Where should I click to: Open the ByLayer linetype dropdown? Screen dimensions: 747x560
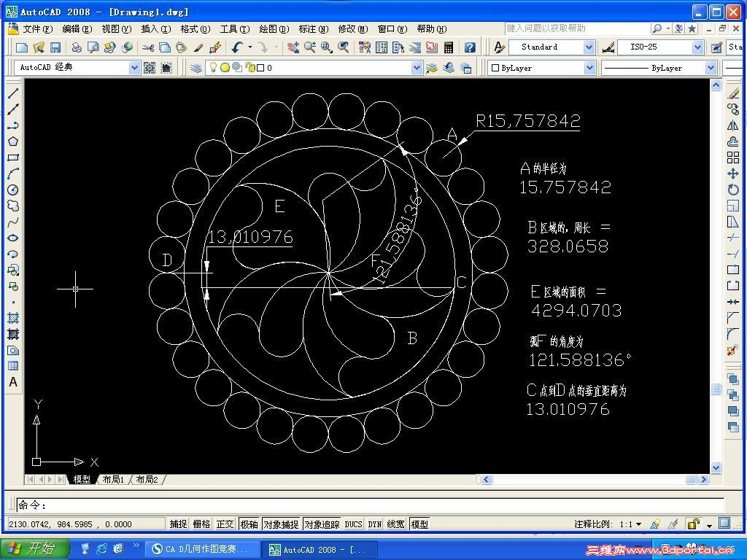pos(711,68)
